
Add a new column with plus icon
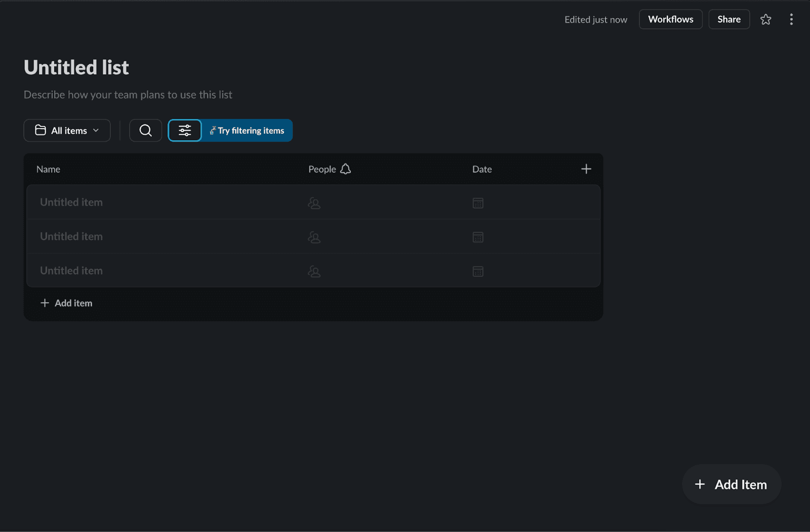tap(586, 169)
